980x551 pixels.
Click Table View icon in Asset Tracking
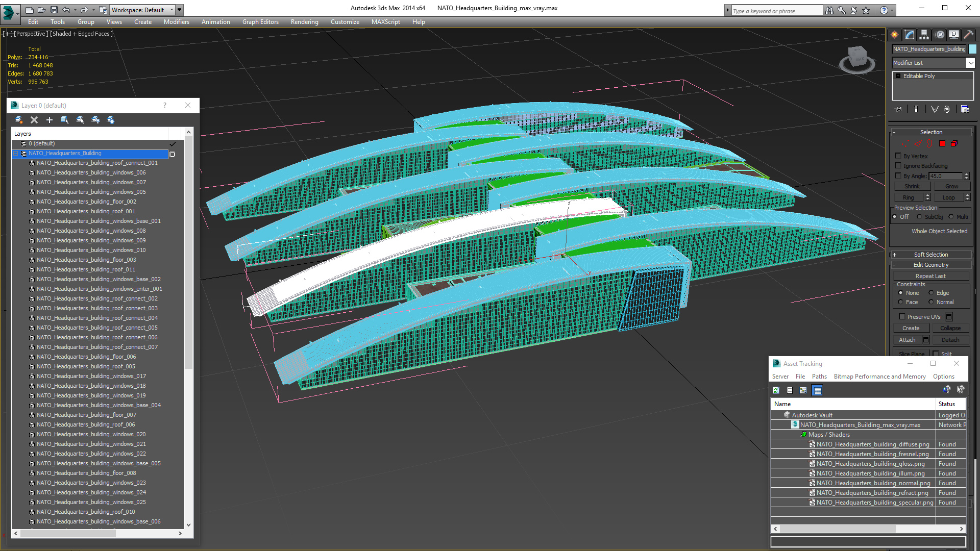[x=818, y=390]
